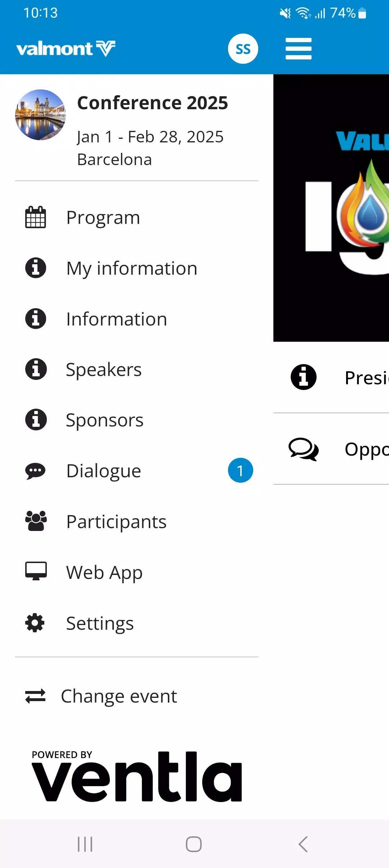389x868 pixels.
Task: Select Information menu entry
Action: [116, 319]
